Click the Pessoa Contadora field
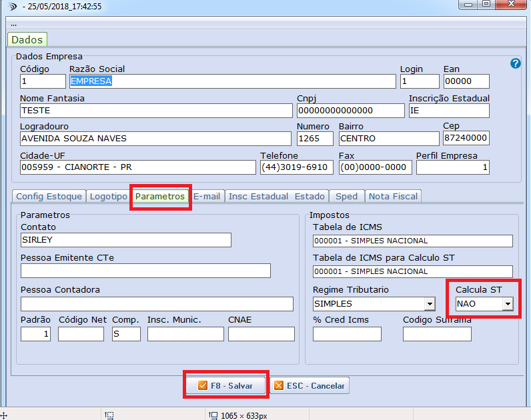 pos(157,304)
